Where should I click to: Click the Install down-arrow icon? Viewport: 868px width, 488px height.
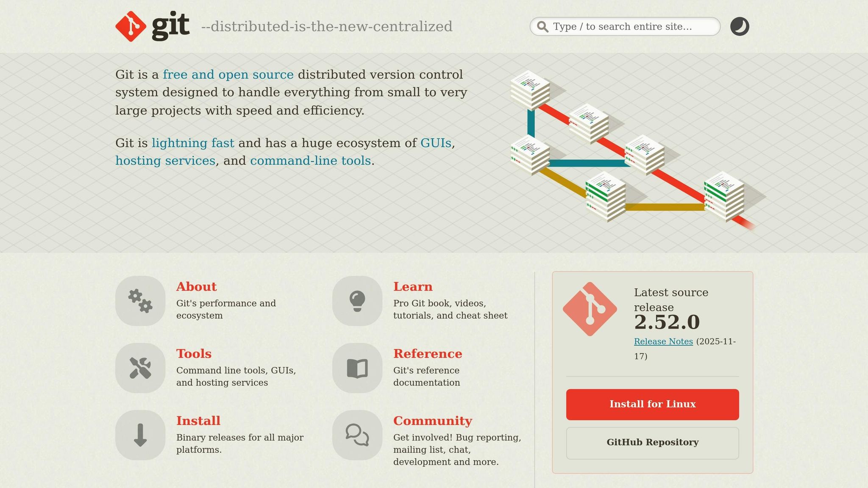140,435
